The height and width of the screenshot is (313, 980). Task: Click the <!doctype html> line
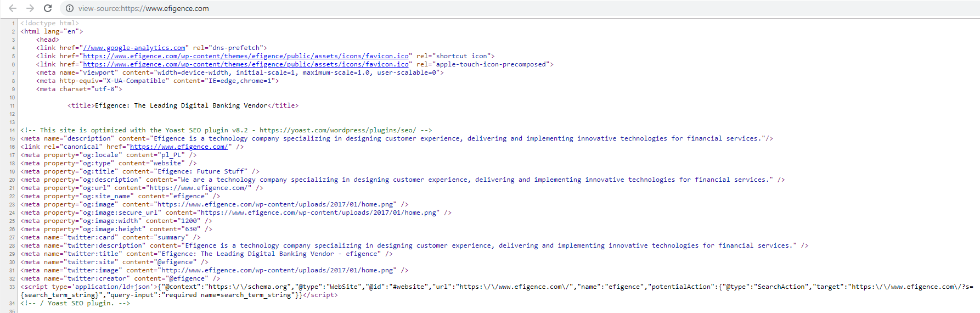click(50, 23)
